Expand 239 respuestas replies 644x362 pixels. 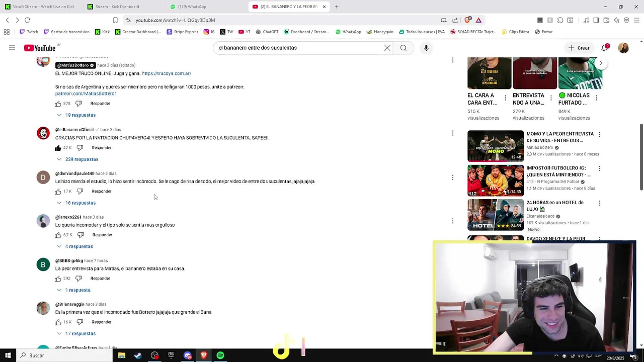tap(77, 159)
